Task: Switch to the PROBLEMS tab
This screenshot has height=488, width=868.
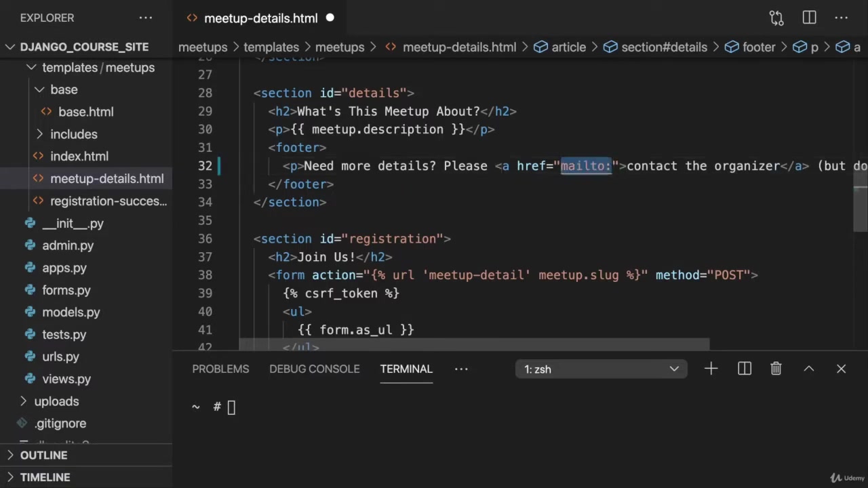Action: 220,369
